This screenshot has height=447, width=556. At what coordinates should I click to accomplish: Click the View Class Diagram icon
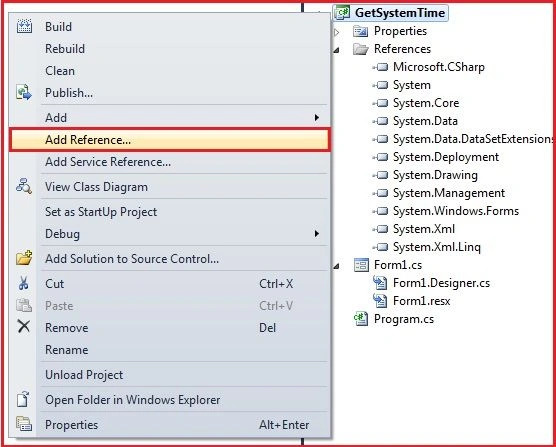click(x=24, y=186)
